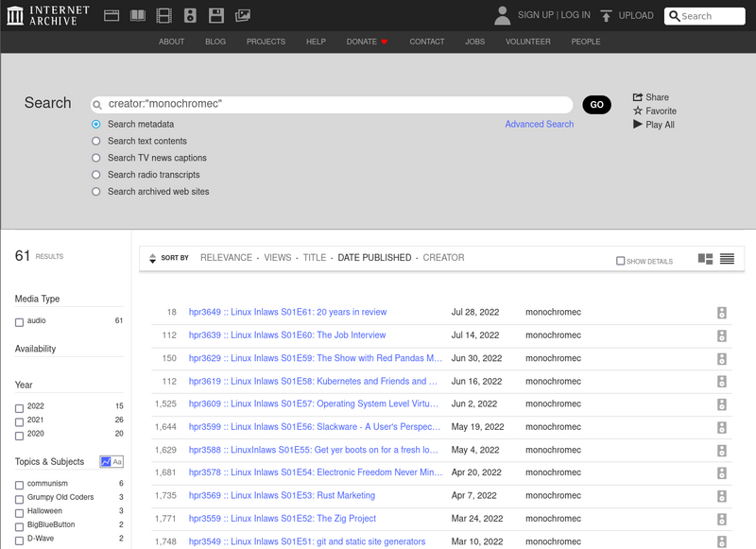756x549 pixels.
Task: Switch to list view icon
Action: click(x=727, y=259)
